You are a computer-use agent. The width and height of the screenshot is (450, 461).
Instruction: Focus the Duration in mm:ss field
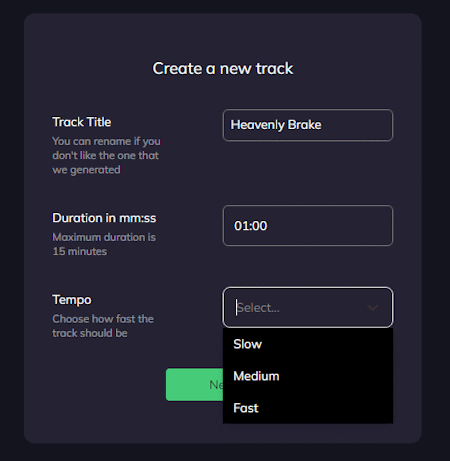(x=308, y=226)
